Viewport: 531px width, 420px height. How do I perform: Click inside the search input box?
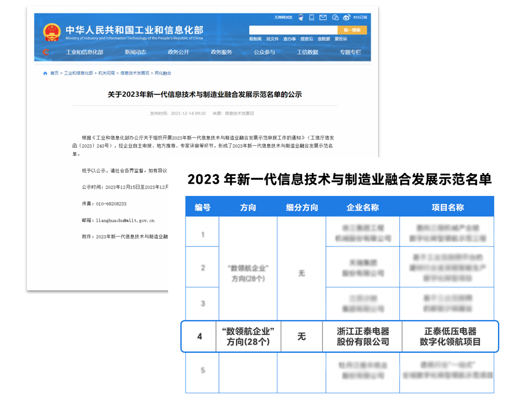tap(293, 29)
